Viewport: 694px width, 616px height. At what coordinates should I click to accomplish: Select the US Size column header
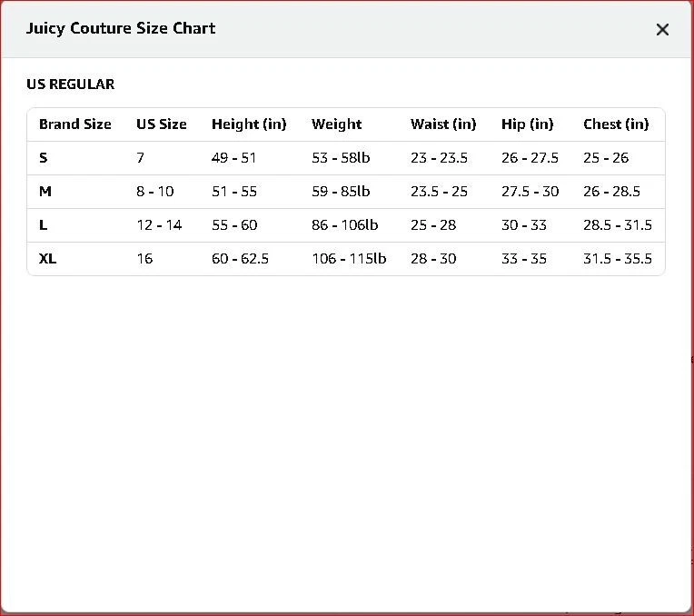tap(162, 124)
